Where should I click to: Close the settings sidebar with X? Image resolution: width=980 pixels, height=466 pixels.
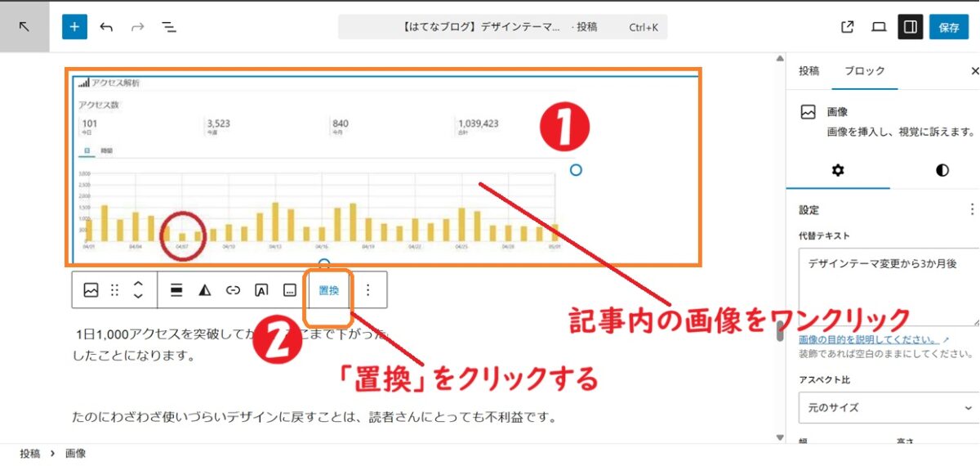click(x=974, y=71)
